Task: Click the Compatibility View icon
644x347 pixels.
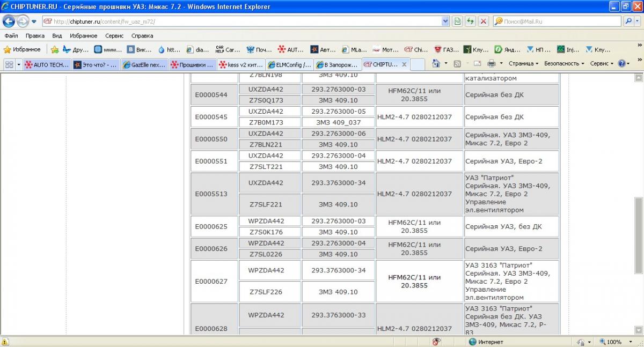Action: 457,21
